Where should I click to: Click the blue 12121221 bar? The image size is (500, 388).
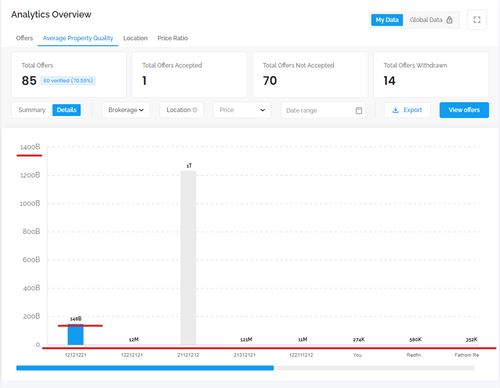[76, 334]
